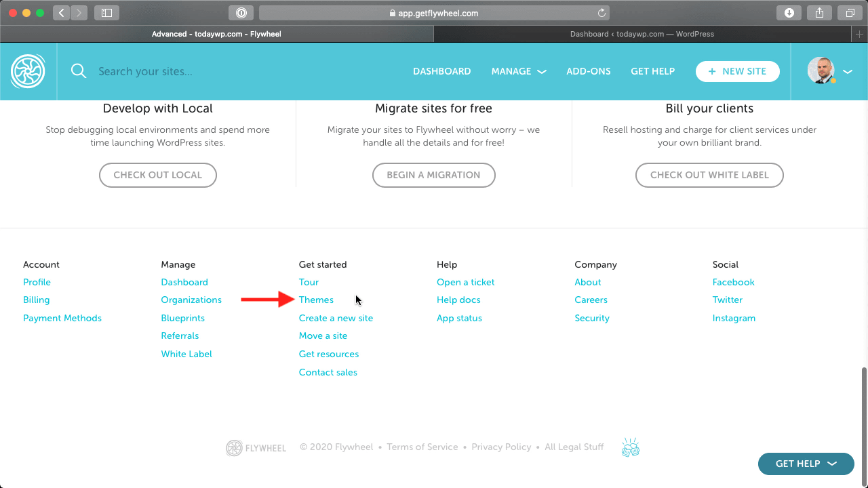Image resolution: width=868 pixels, height=488 pixels.
Task: Open the White Label footer link
Action: tap(186, 354)
